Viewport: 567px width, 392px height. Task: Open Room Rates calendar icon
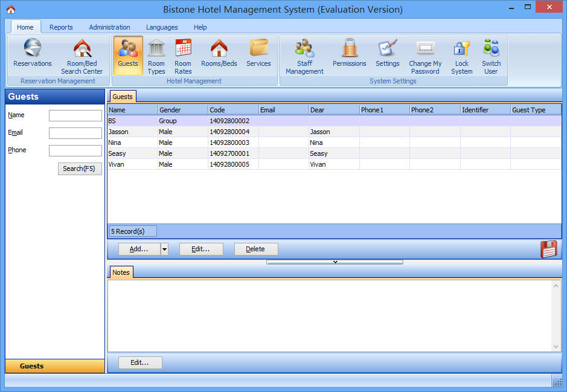pos(183,56)
